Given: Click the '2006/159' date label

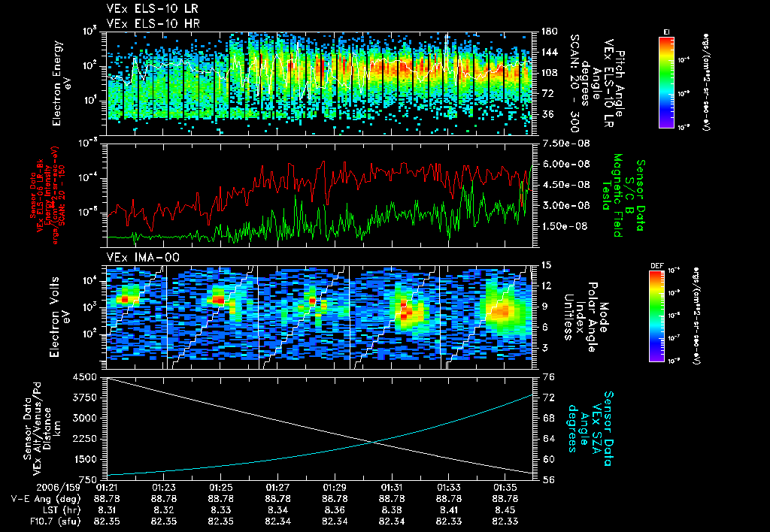Looking at the screenshot, I should (x=58, y=488).
